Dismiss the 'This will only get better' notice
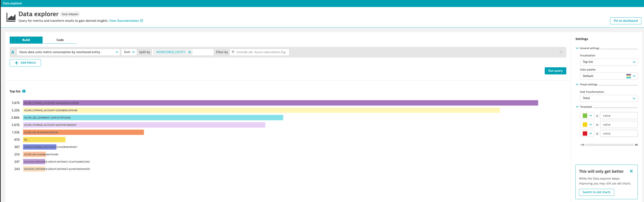Image resolution: width=644 pixels, height=202 pixels. pos(631,171)
